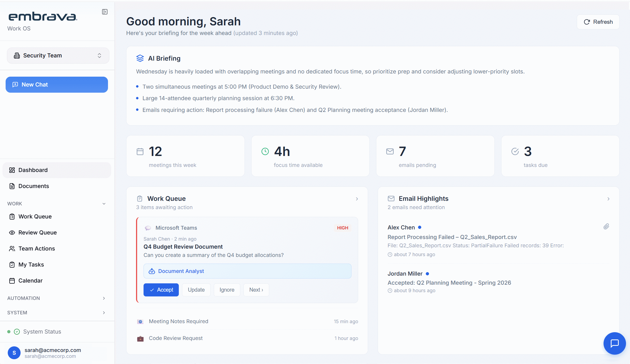The width and height of the screenshot is (630, 364).
Task: Click the Team Actions people icon
Action: 12,248
